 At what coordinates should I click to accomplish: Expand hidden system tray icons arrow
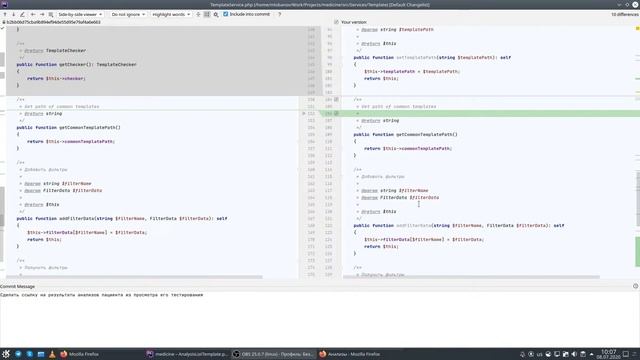tap(591, 354)
